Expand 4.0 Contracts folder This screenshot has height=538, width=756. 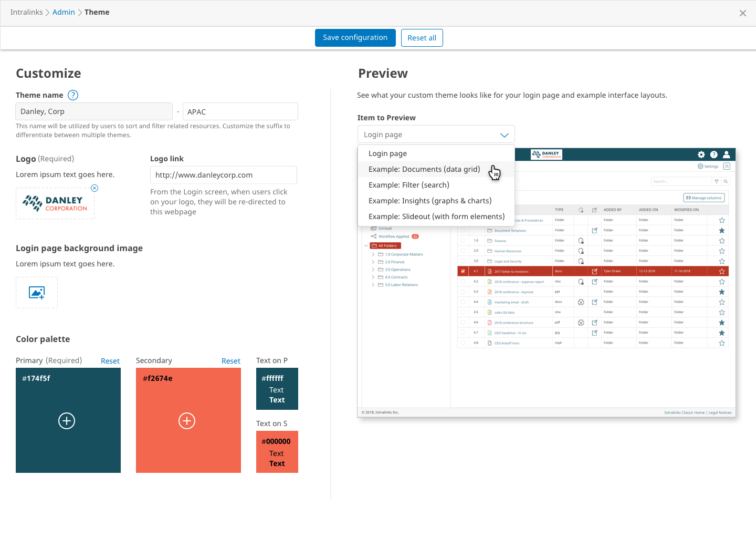pyautogui.click(x=373, y=277)
